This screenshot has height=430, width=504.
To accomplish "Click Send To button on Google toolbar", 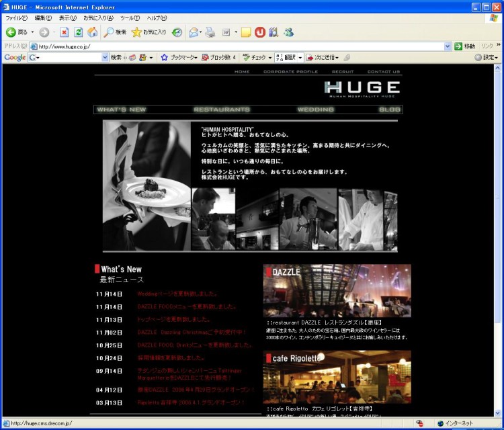I will click(323, 58).
